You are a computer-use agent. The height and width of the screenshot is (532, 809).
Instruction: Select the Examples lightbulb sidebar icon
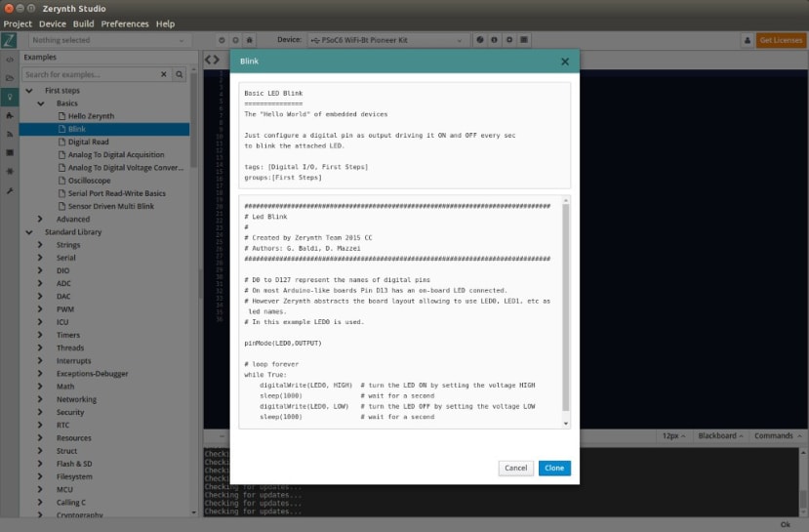coord(10,97)
